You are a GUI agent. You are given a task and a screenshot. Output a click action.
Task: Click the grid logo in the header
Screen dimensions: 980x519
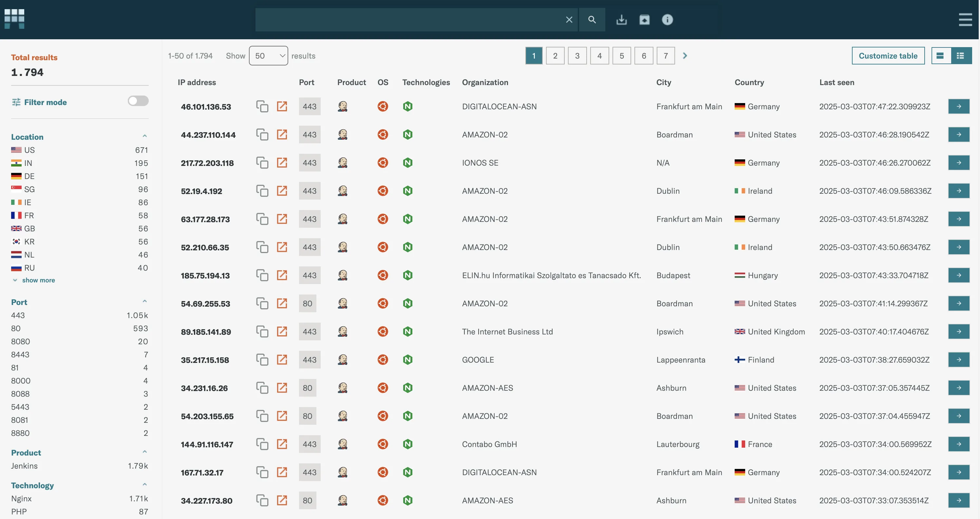[14, 19]
